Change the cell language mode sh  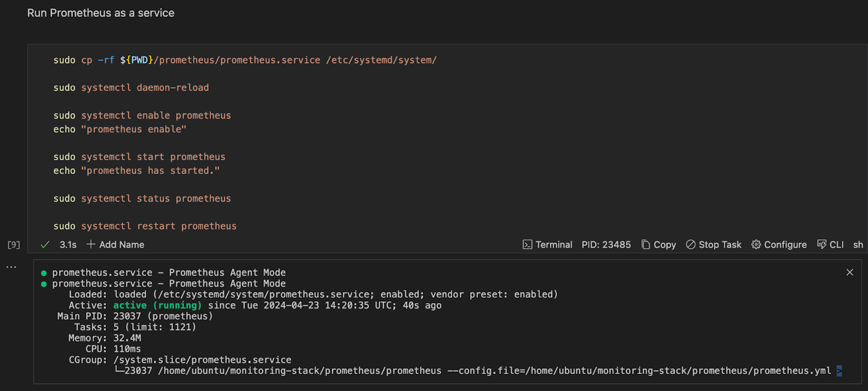(x=858, y=245)
